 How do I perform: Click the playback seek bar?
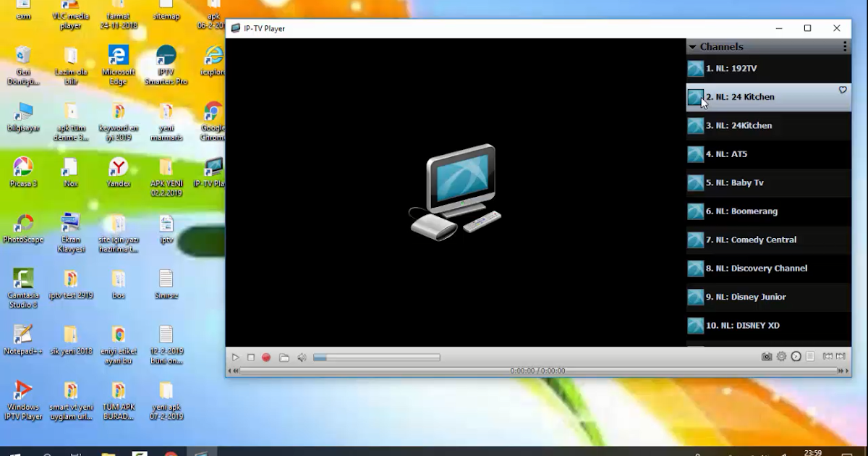(x=538, y=371)
